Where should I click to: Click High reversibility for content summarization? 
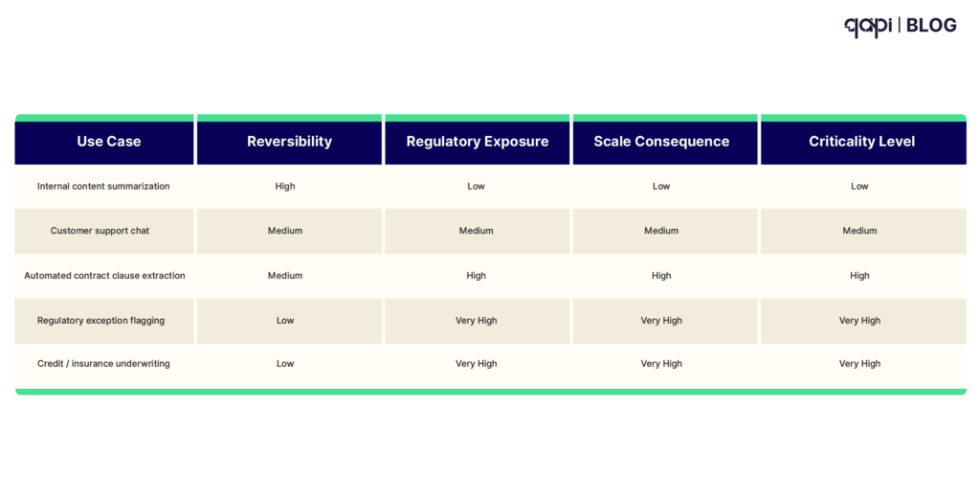[x=285, y=186]
